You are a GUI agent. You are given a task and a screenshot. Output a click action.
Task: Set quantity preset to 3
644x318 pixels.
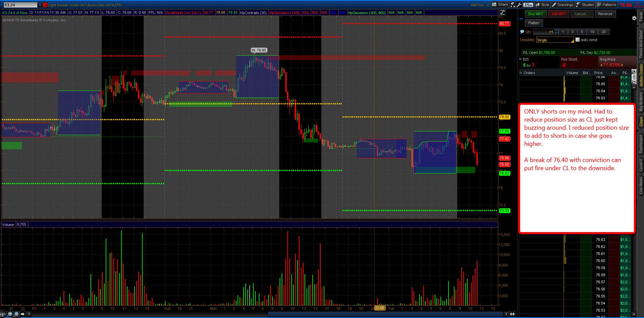572,32
